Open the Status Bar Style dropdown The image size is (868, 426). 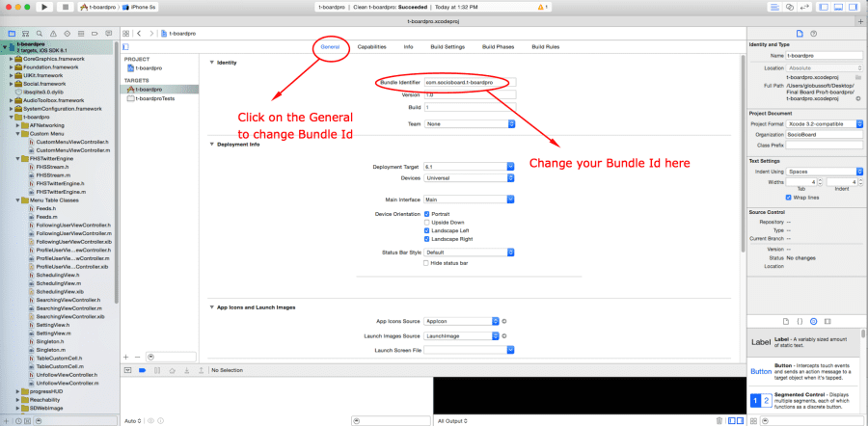[470, 253]
